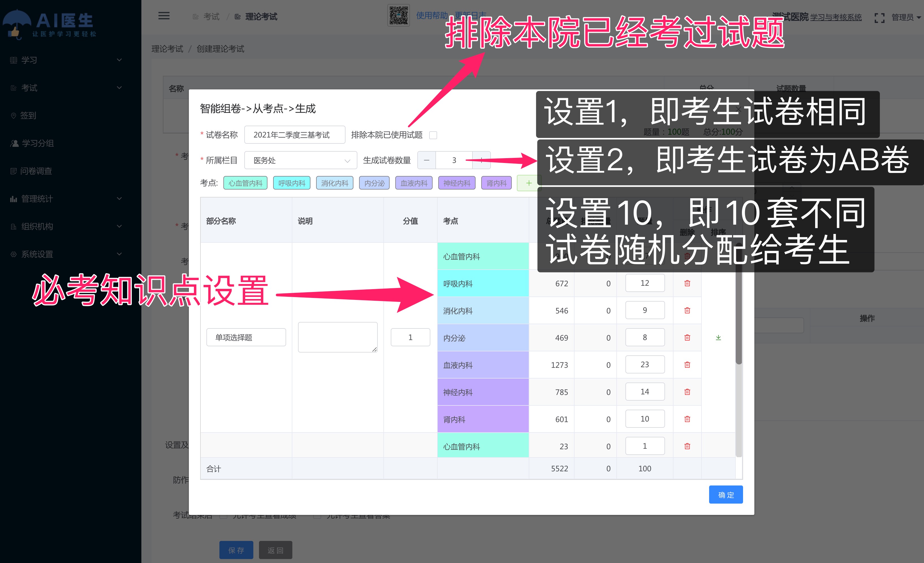The image size is (924, 563).
Task: Click the 学习 book icon in sidebar
Action: tap(14, 60)
